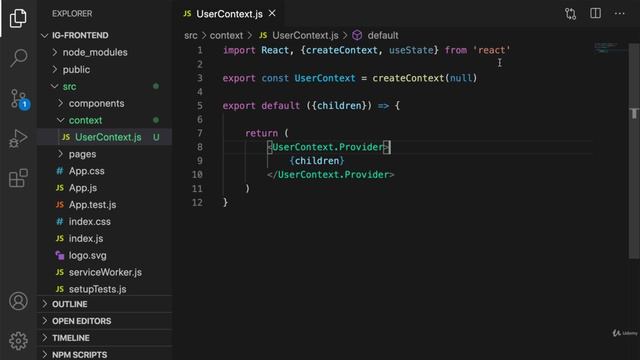Click the untracked U status of UserContext.js
The image size is (640, 360).
click(156, 137)
